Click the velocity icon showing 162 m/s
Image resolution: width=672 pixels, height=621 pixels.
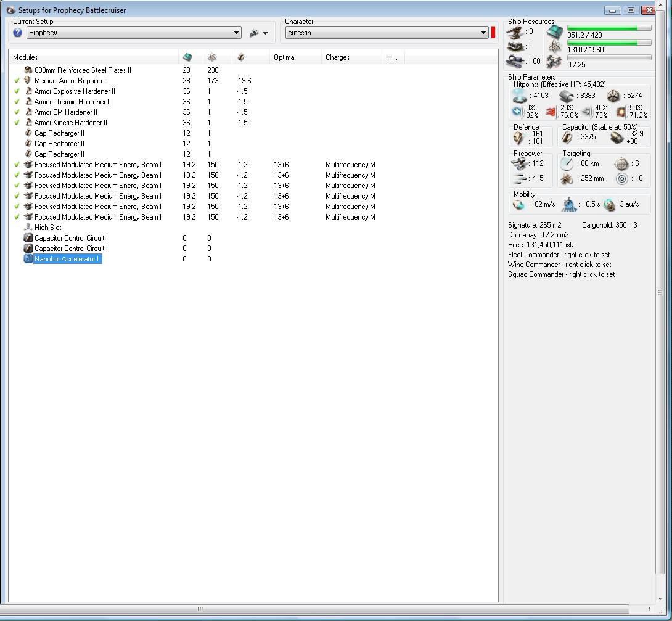[x=518, y=205]
